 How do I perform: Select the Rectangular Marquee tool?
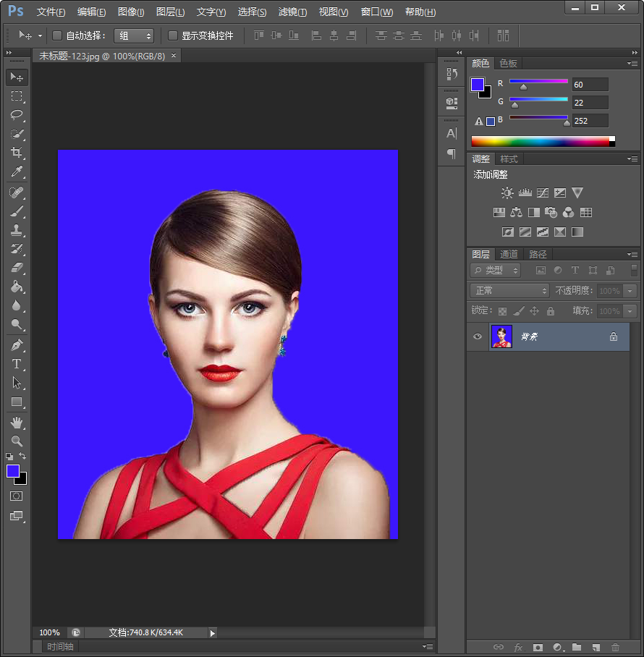pyautogui.click(x=17, y=96)
